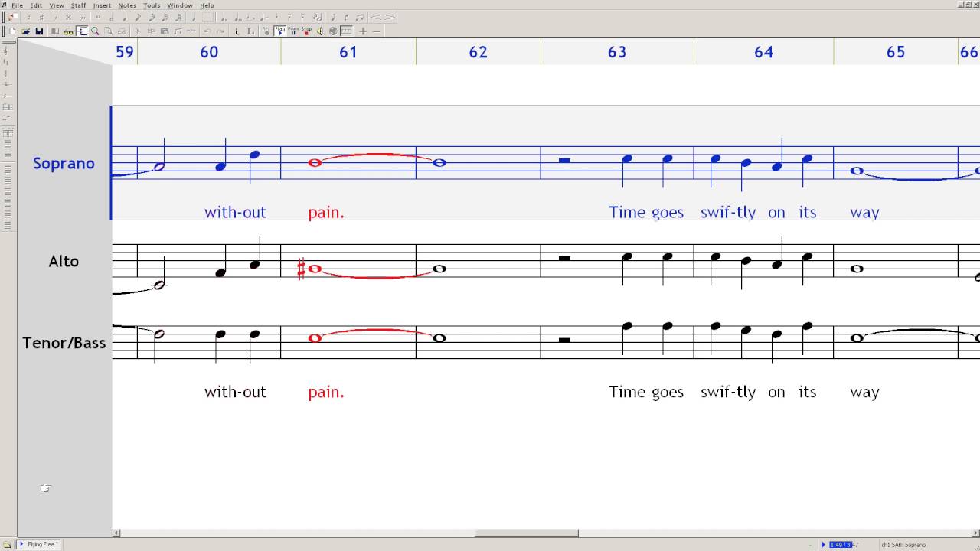
Task: Select the sixteenth note duration icon
Action: (x=152, y=17)
